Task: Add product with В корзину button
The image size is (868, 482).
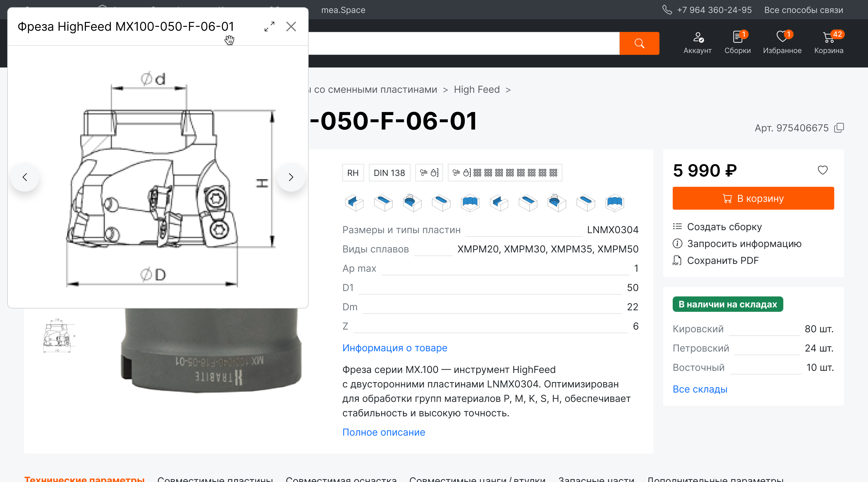Action: pyautogui.click(x=753, y=199)
